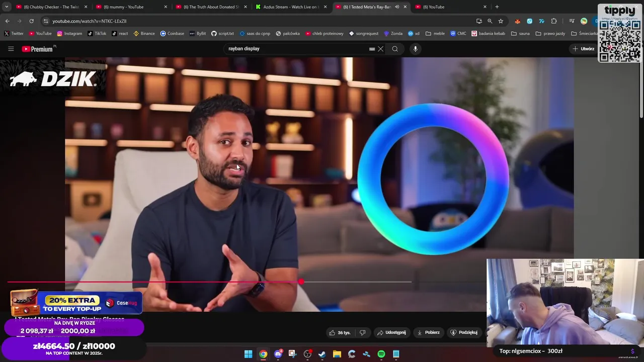The image size is (644, 362).
Task: Open Steam from the taskbar
Action: [322, 354]
